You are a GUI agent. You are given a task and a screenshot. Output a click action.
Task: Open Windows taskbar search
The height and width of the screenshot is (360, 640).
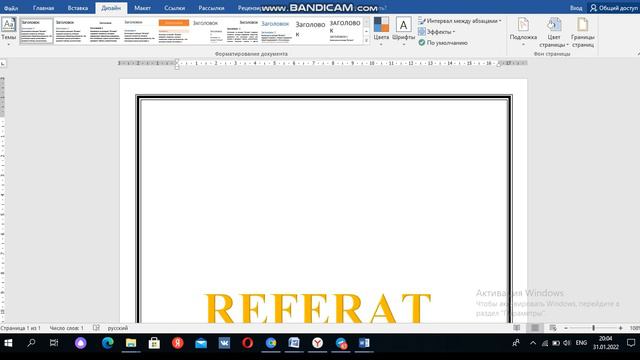[x=31, y=343]
